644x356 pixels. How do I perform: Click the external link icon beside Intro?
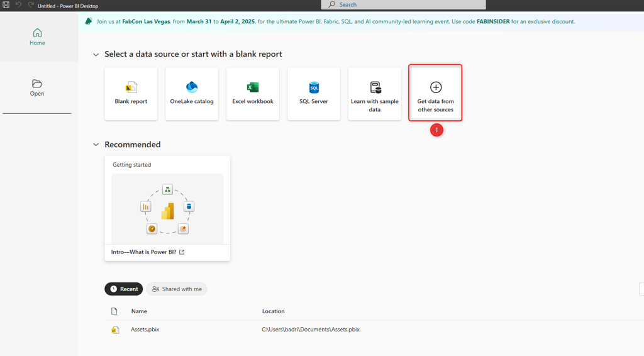pyautogui.click(x=182, y=252)
